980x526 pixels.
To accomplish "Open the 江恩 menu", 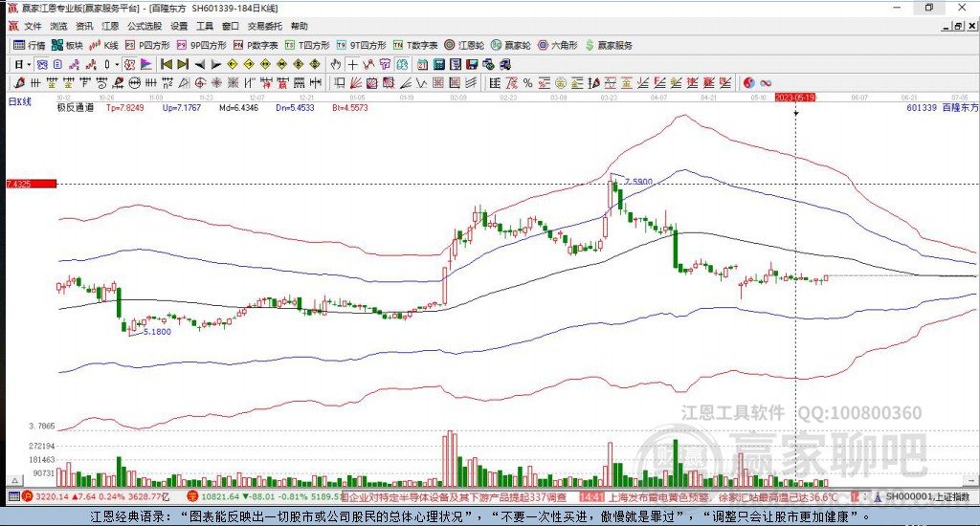I will 110,26.
